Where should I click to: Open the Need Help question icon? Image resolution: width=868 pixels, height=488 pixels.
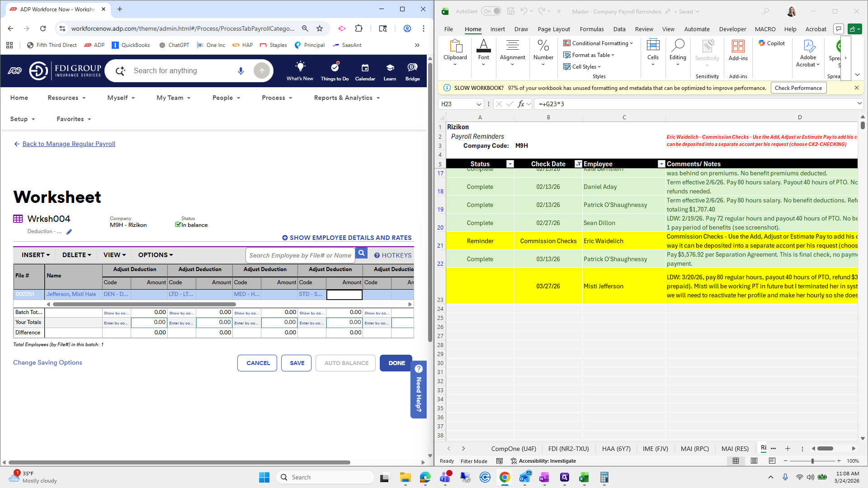[x=419, y=369]
